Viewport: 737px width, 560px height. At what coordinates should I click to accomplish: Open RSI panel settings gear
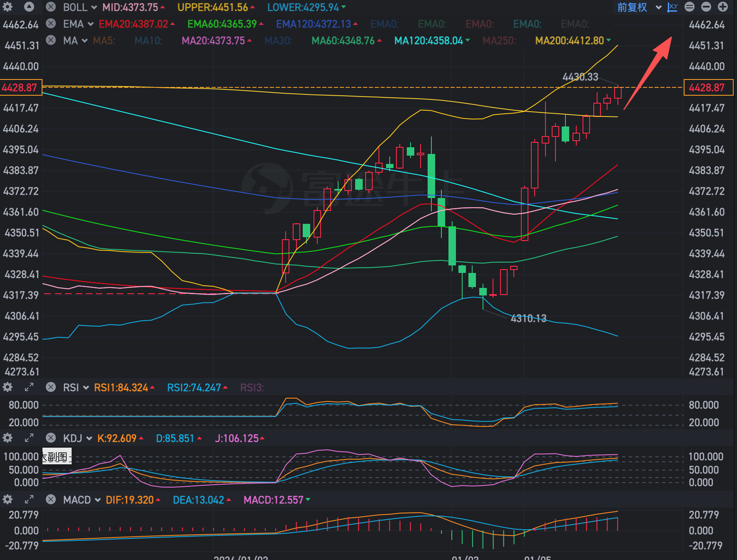pyautogui.click(x=8, y=387)
